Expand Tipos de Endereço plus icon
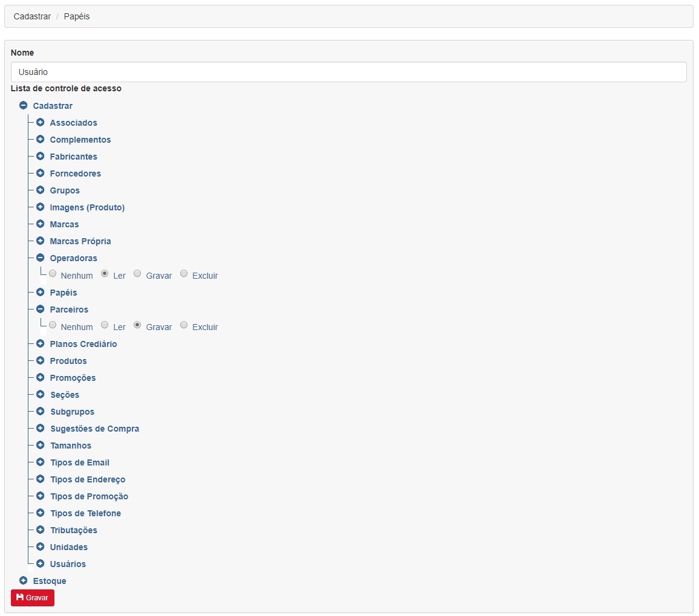Screen dimensions: 699x616 click(x=40, y=479)
